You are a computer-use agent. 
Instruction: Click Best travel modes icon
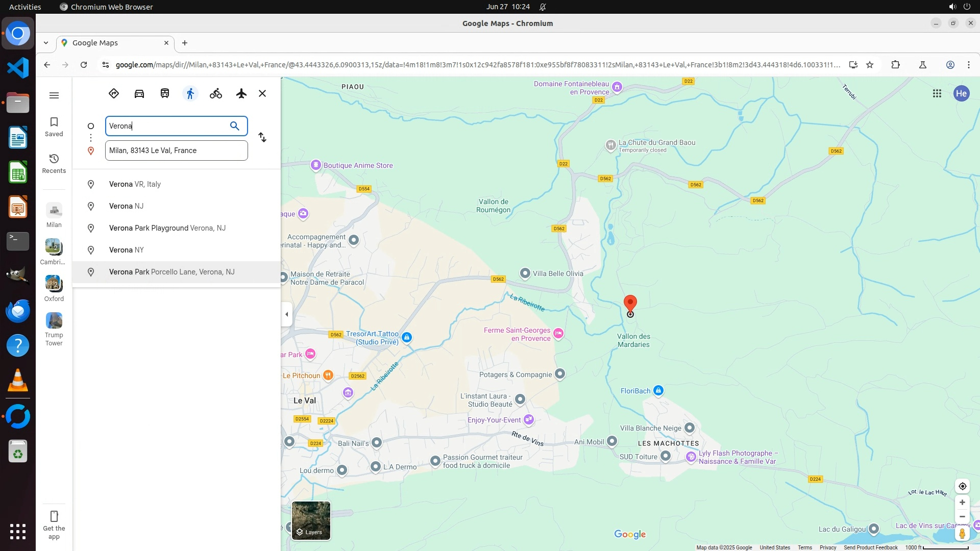point(114,93)
